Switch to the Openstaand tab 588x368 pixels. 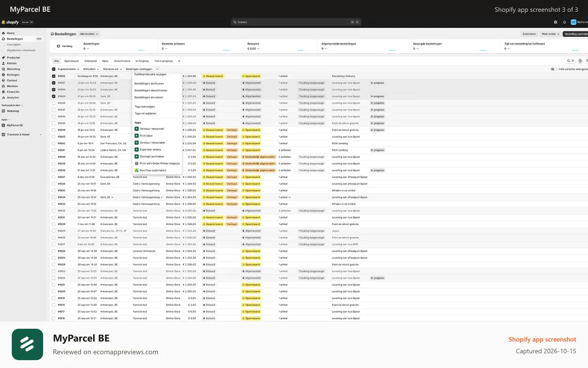click(x=72, y=61)
